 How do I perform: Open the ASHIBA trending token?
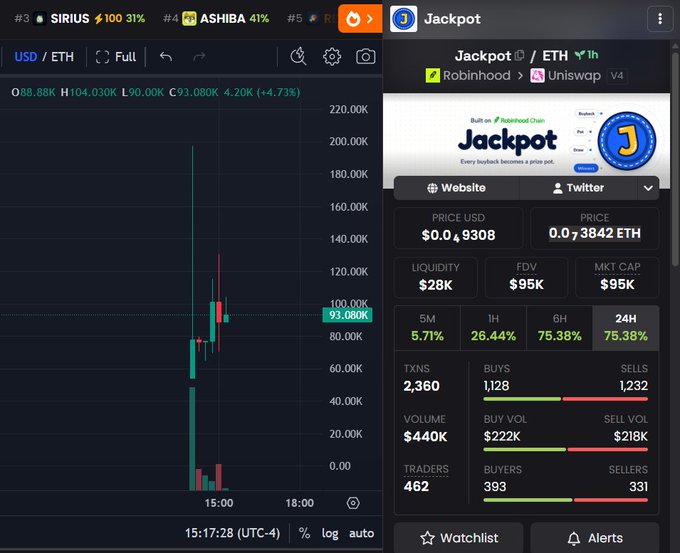(x=216, y=19)
